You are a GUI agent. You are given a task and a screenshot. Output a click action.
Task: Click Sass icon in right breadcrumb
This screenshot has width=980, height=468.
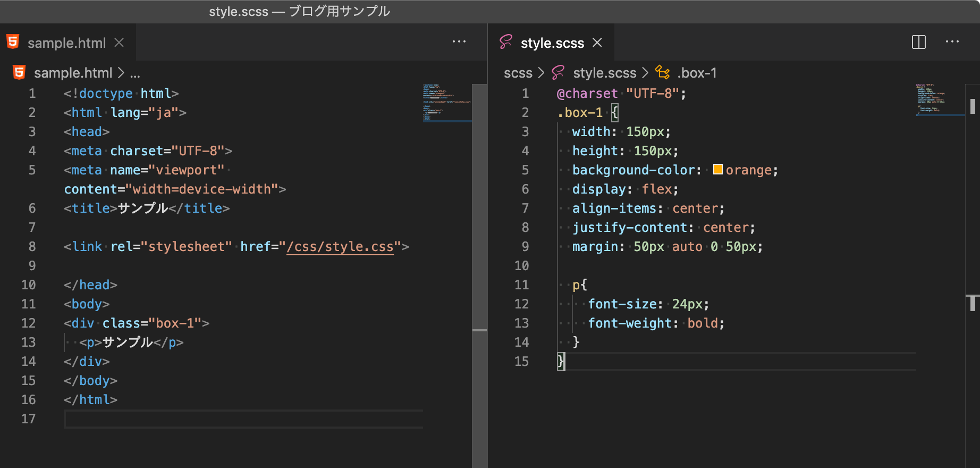[558, 72]
